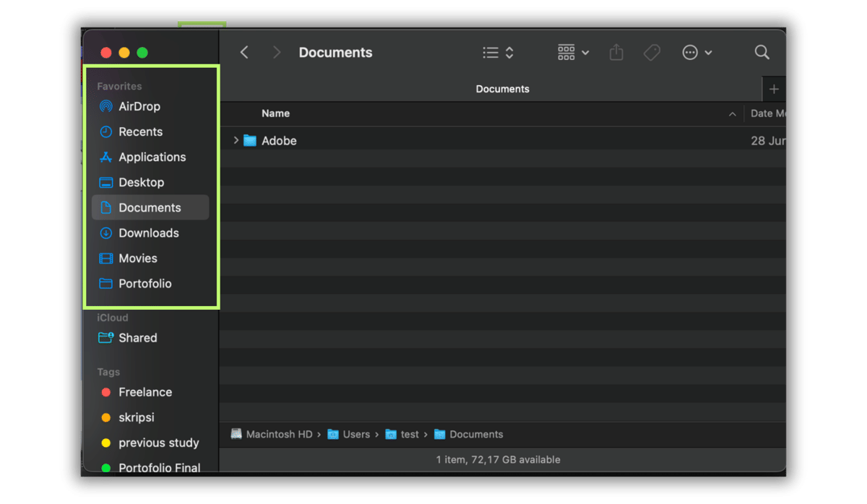Open a new tab with the plus button
Viewport: 867px width, 504px height.
pos(774,88)
